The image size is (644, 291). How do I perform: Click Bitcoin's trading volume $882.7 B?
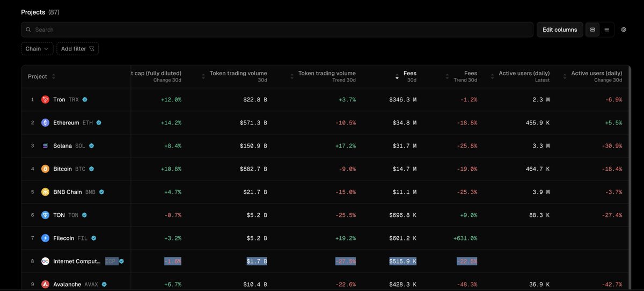click(x=253, y=169)
